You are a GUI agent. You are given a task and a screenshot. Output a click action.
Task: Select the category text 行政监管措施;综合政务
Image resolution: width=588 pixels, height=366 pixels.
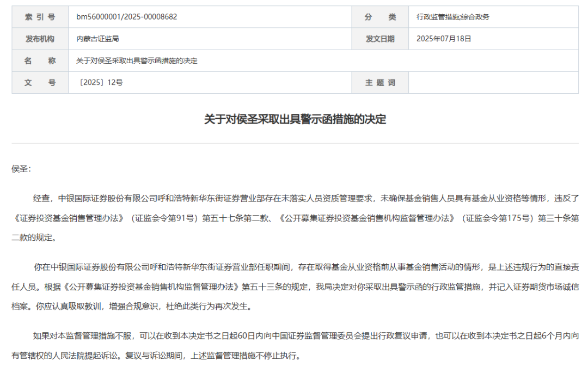[x=452, y=17]
